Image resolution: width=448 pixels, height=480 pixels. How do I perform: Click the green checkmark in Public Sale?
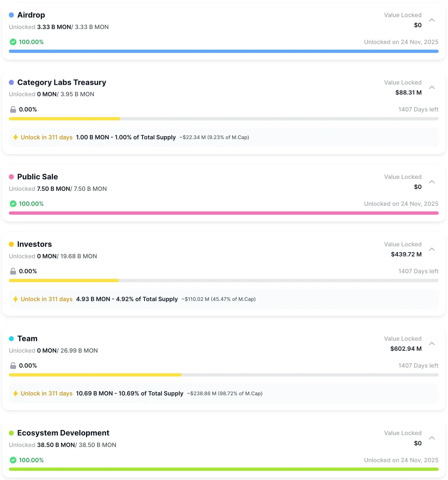point(13,204)
